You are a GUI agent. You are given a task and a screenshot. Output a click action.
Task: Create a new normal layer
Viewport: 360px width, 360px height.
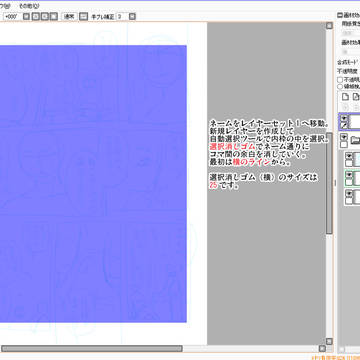(x=346, y=97)
